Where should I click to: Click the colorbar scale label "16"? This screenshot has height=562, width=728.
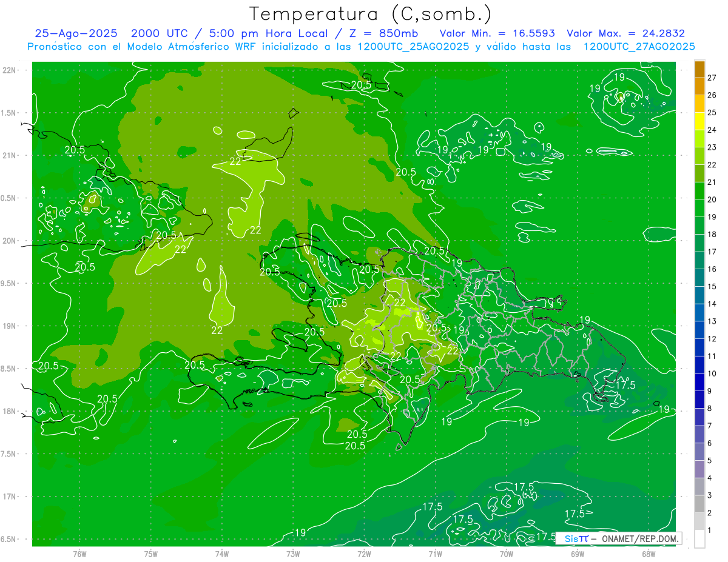(712, 269)
